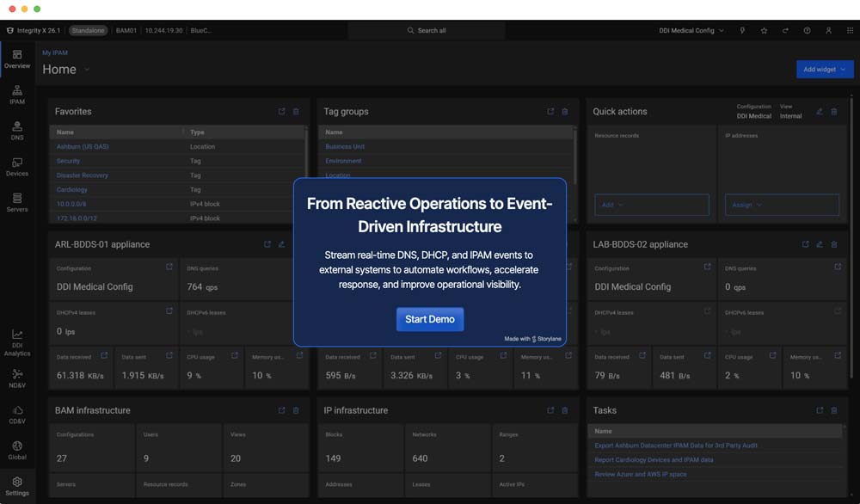Screen dimensions: 860x504
Task: Open the IPAM section in sidebar
Action: point(17,95)
